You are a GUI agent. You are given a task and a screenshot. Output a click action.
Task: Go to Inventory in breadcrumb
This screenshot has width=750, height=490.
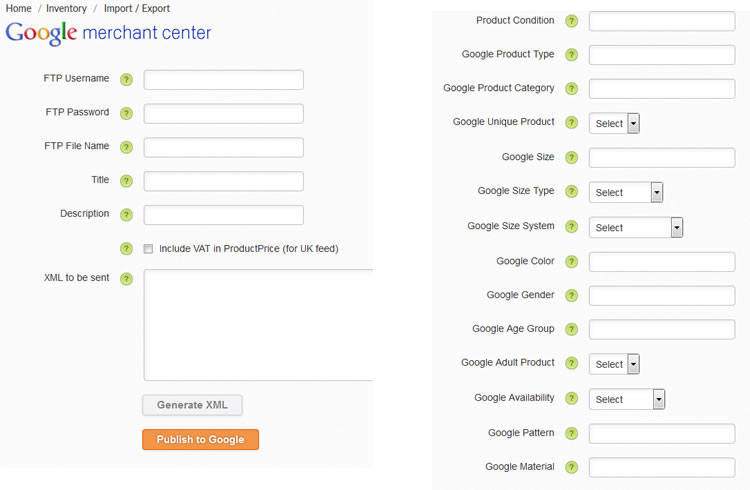tap(66, 8)
